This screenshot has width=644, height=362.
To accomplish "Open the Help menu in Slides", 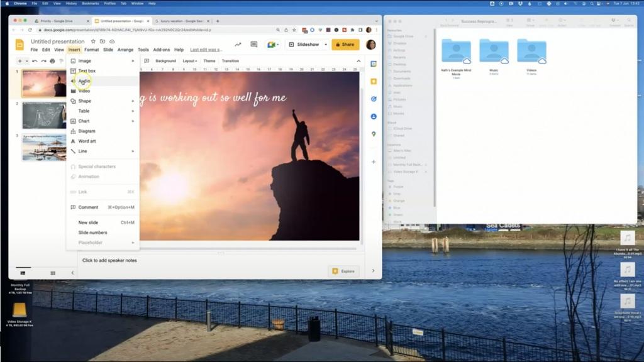I will [x=179, y=50].
